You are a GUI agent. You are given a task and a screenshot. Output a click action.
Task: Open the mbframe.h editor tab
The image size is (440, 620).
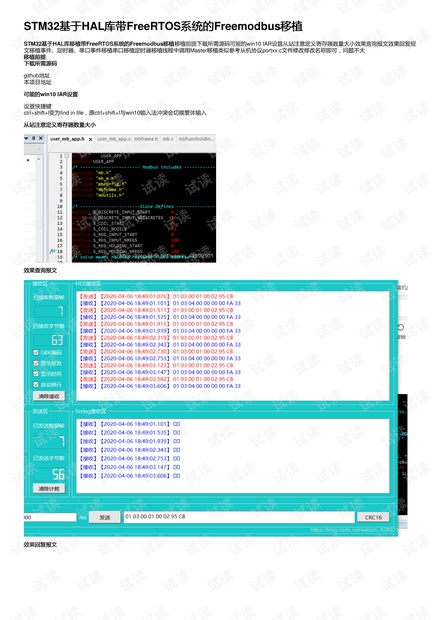(x=146, y=139)
